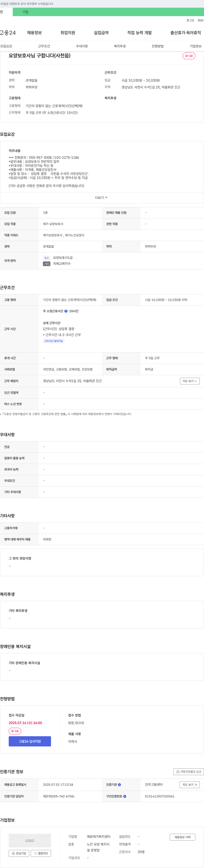Click the job title 요양보호사님 구합니다(사천읍)
This screenshot has width=204, height=868.
[x=40, y=56]
